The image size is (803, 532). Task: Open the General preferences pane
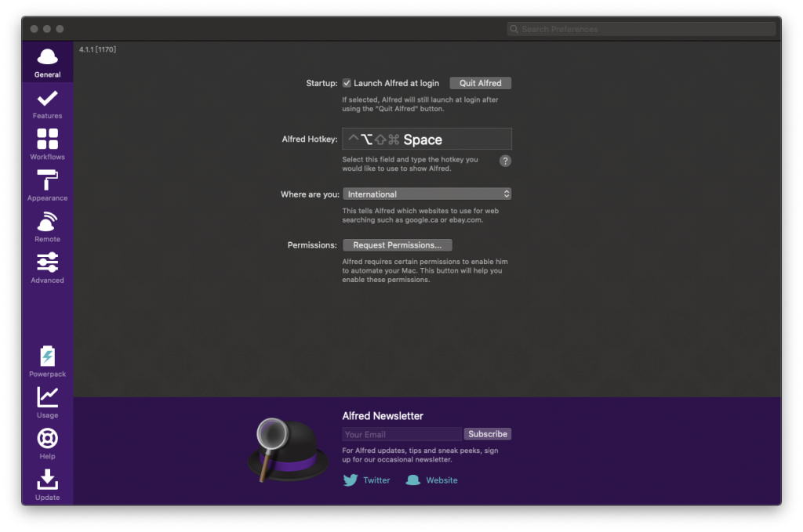47,63
